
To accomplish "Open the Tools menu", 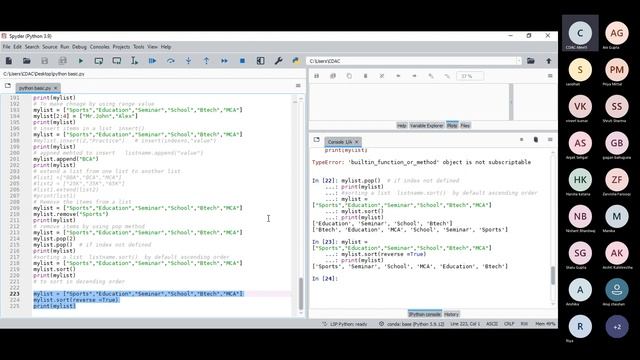I will pyautogui.click(x=139, y=47).
